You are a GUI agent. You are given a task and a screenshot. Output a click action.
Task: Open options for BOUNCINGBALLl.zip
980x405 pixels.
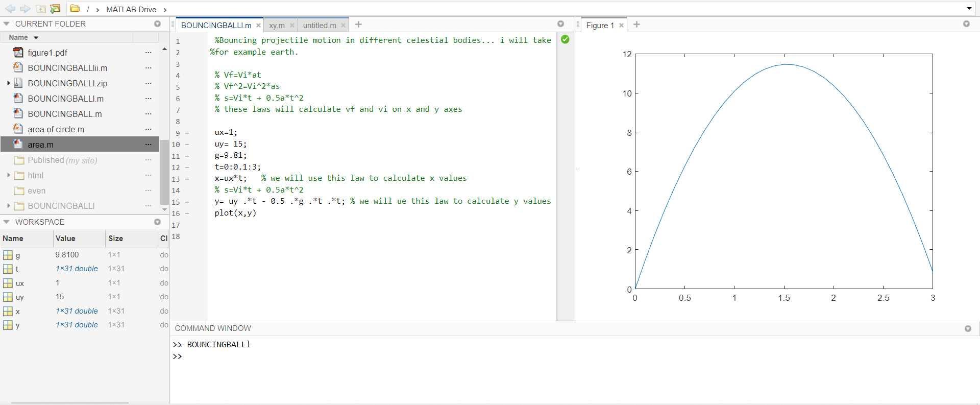point(148,83)
